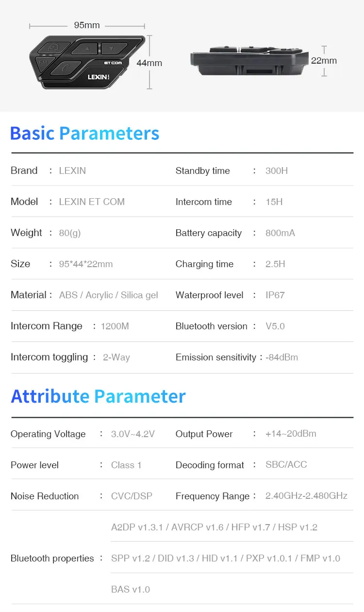364x612 pixels.
Task: Click the ET COM label on the device
Action: tap(113, 63)
